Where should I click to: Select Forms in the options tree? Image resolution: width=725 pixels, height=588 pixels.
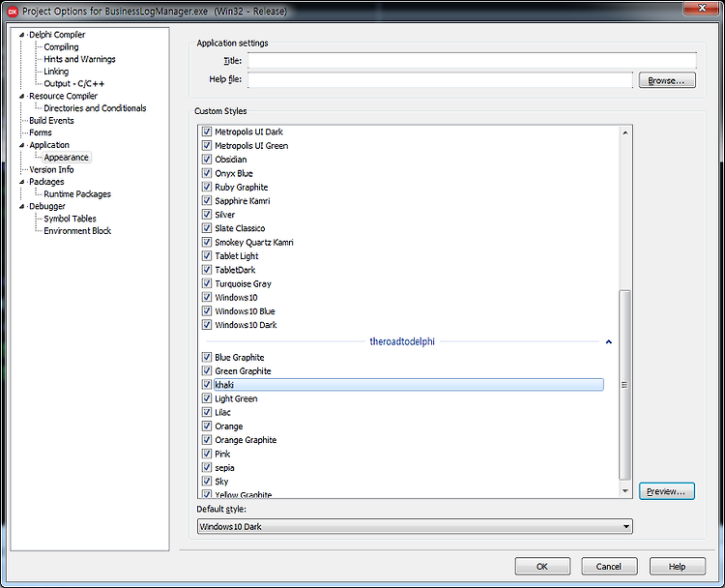(x=41, y=132)
